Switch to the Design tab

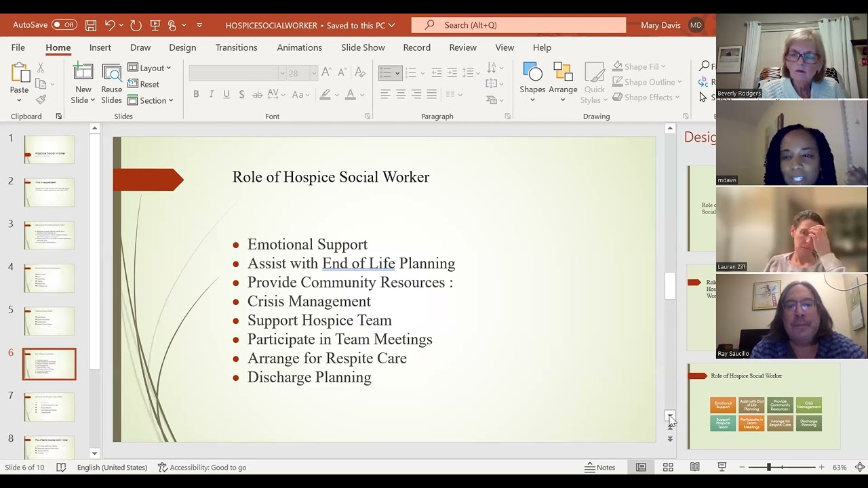182,47
